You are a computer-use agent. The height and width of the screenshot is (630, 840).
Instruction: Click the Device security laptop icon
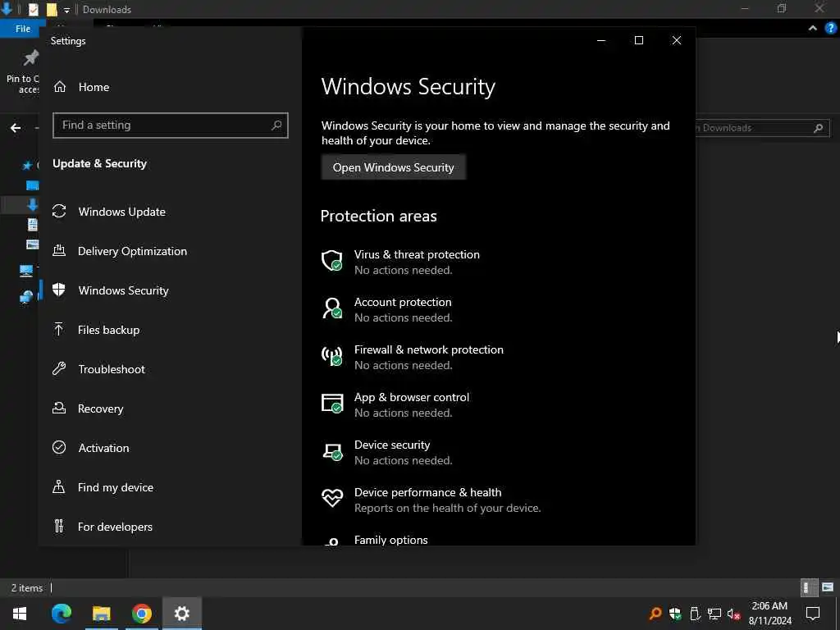click(x=332, y=452)
